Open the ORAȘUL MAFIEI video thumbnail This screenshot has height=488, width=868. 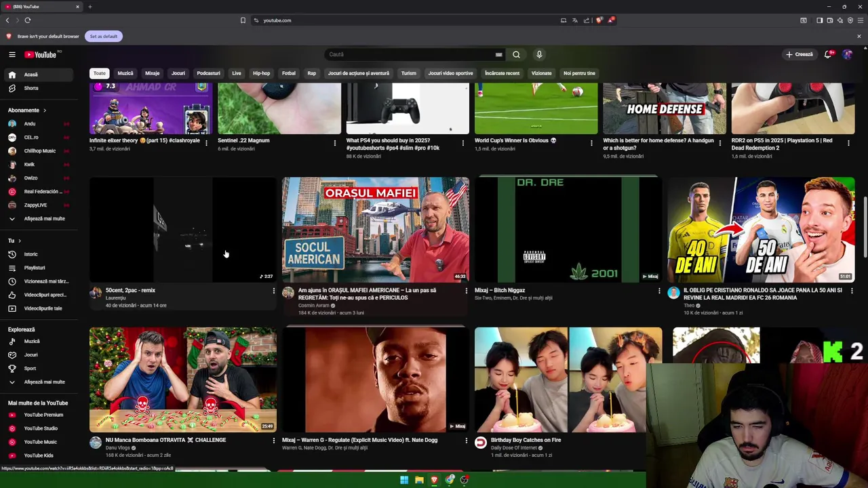click(376, 230)
